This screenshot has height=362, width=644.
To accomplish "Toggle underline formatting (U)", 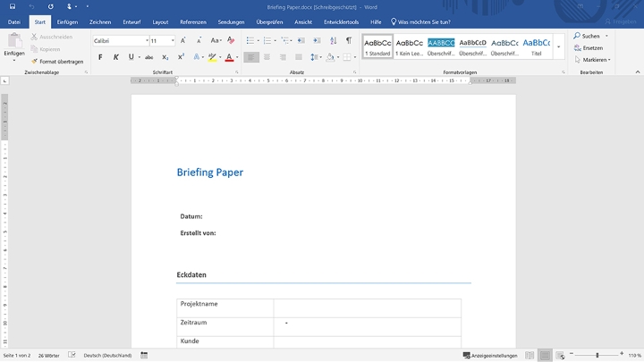I will point(131,57).
